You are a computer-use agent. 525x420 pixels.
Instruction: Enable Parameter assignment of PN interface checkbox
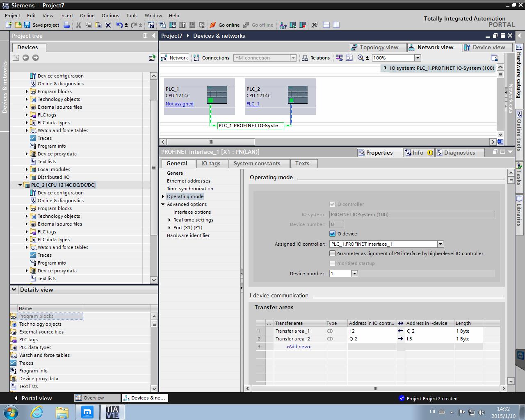coord(332,253)
